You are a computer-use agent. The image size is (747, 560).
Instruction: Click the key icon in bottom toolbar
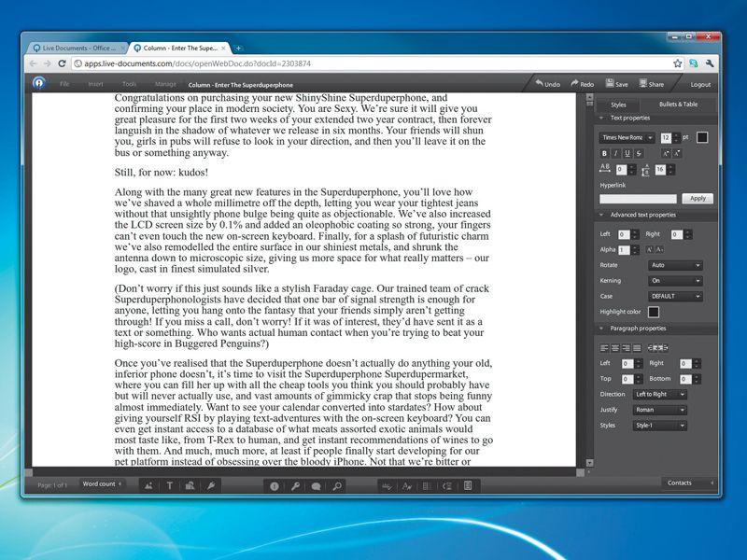tap(295, 486)
